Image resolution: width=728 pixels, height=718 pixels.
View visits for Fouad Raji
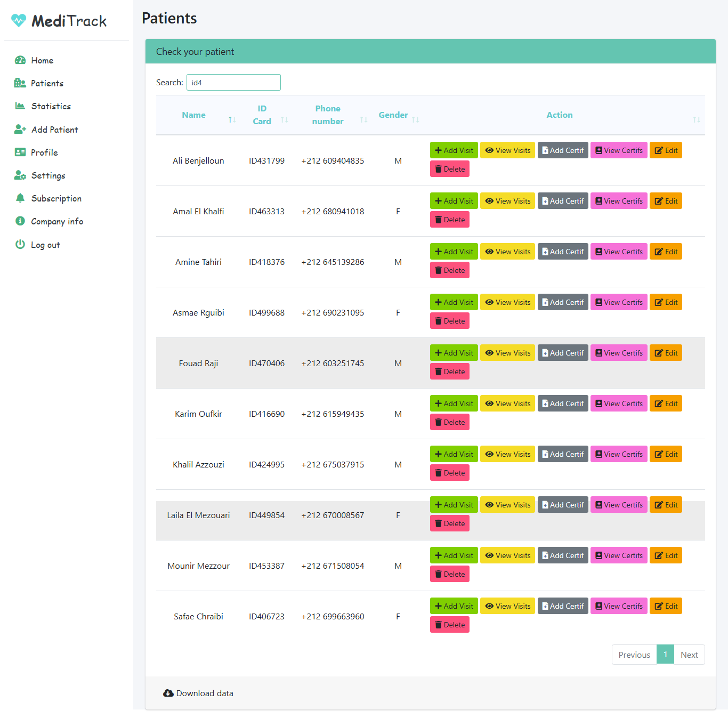coord(507,353)
